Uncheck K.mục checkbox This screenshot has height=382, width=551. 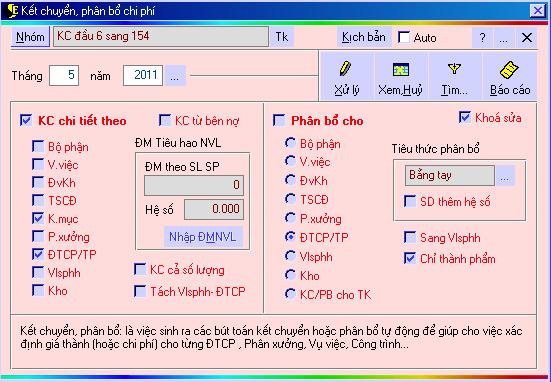(38, 218)
